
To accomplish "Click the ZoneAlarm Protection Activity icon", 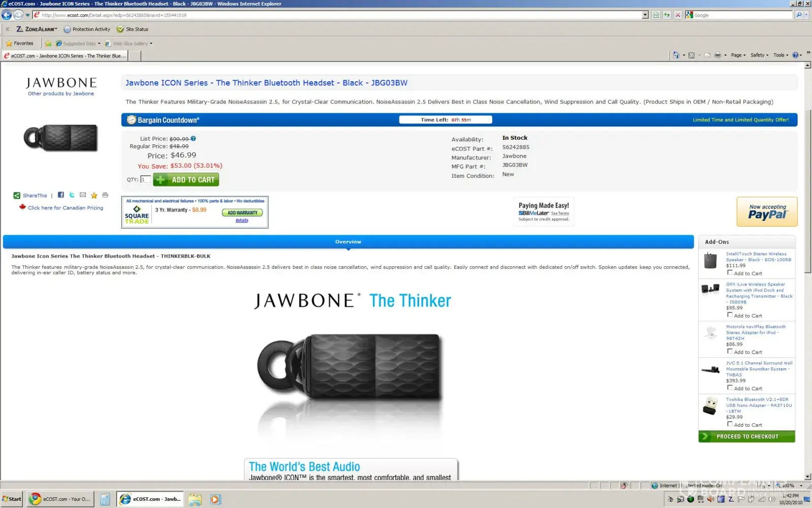I will 67,29.
